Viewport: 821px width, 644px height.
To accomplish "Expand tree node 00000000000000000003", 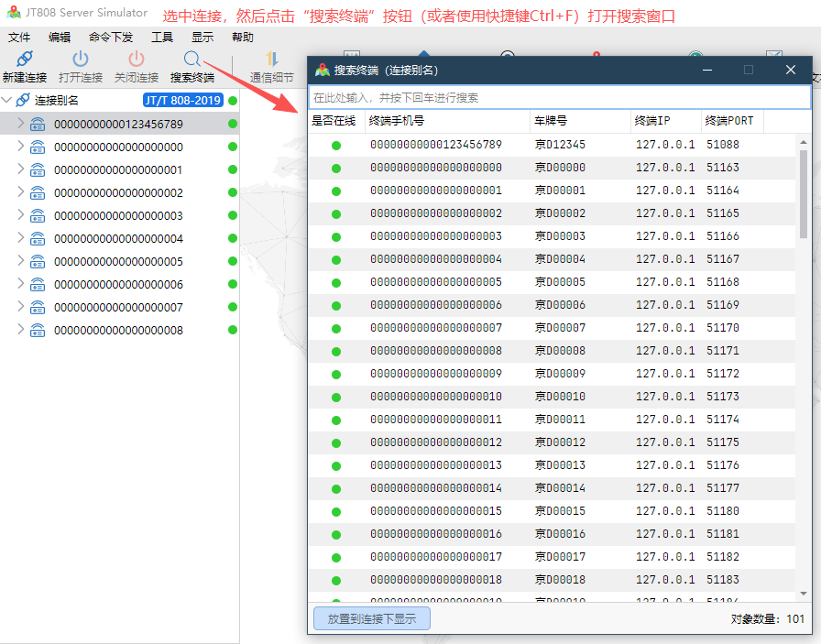I will (21, 215).
